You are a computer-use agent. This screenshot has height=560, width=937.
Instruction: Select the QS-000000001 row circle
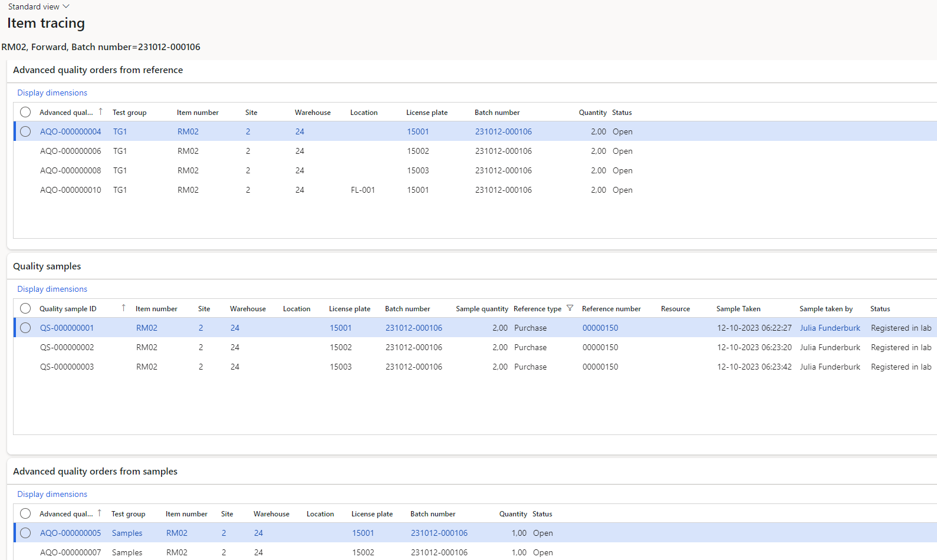click(25, 328)
